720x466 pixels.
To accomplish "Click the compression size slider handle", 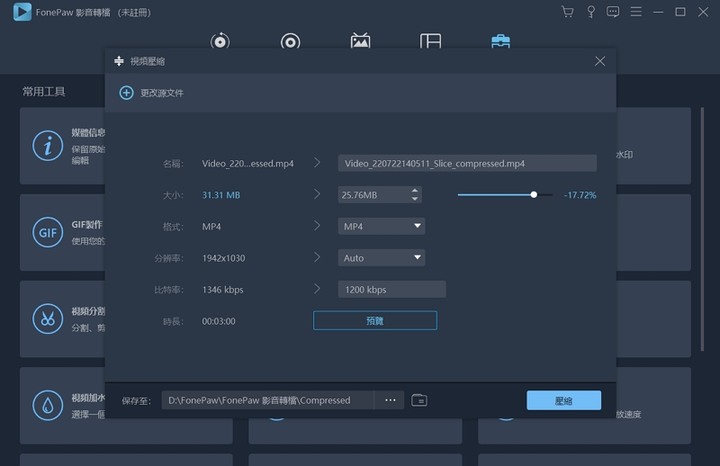I will coord(534,195).
